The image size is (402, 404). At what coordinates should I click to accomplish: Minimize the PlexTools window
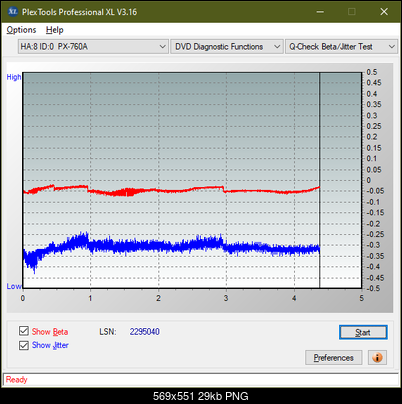[x=320, y=12]
